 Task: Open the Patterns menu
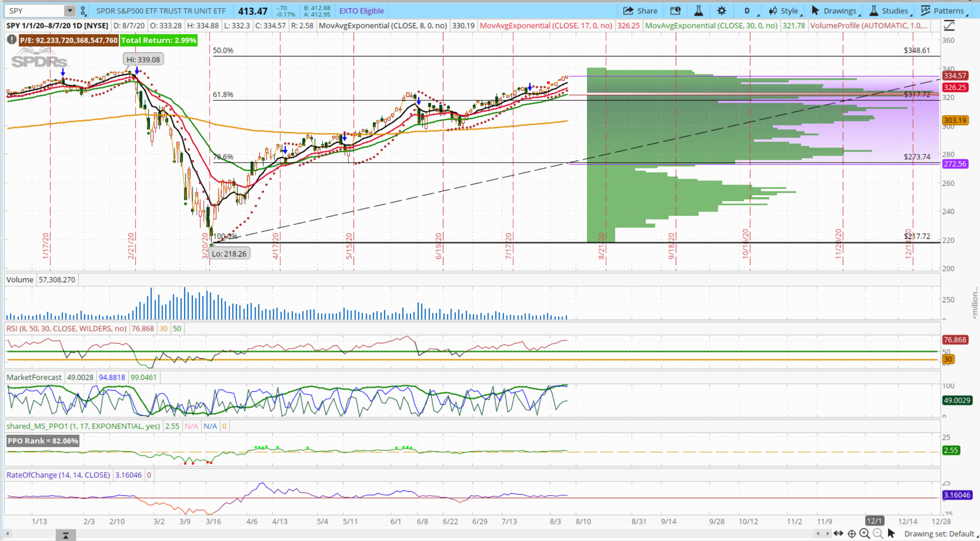click(x=944, y=11)
